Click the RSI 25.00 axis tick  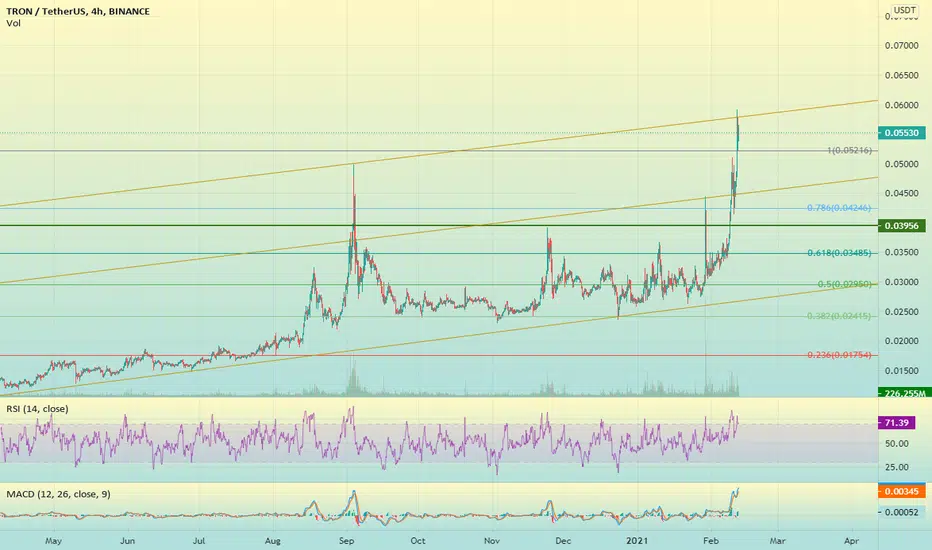click(x=896, y=467)
